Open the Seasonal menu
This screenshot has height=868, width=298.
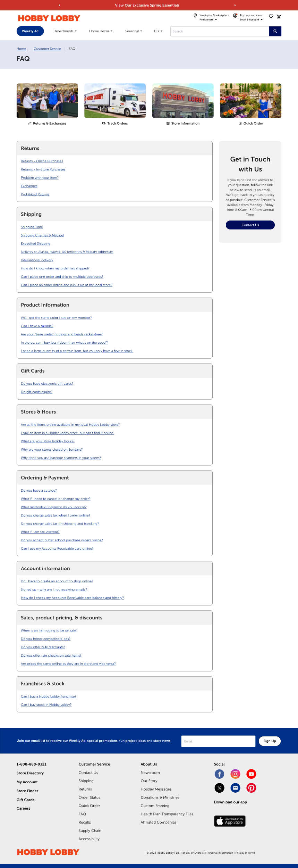coord(134,31)
